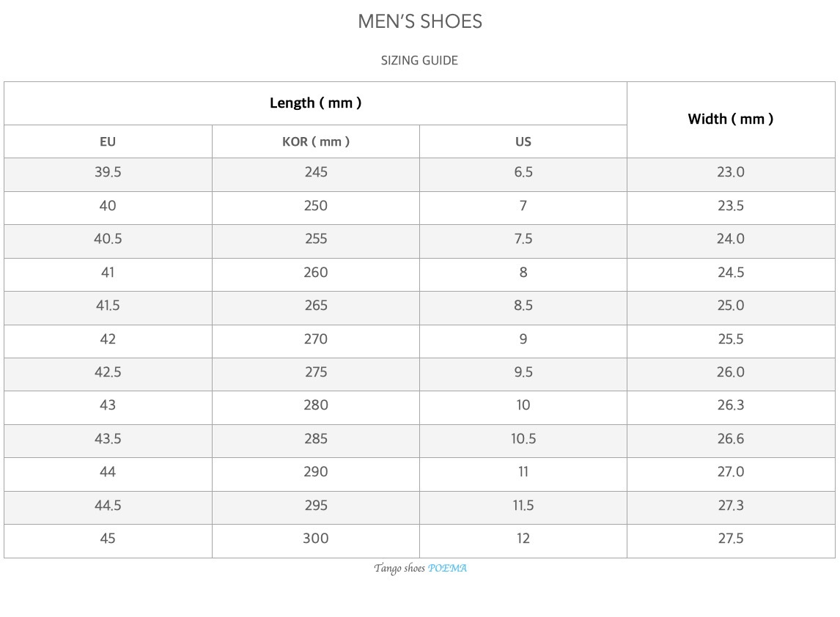Viewport: 840px width, 617px height.
Task: Click KOR size 290 cell
Action: coord(316,472)
